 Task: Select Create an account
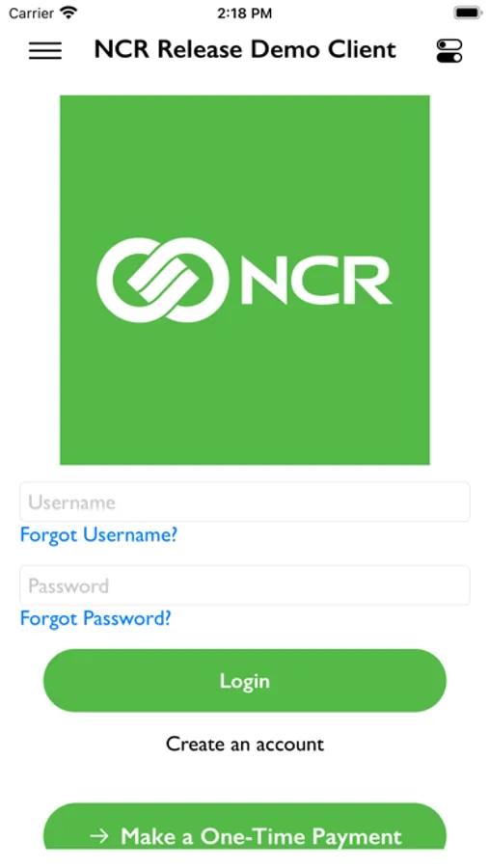pyautogui.click(x=245, y=744)
